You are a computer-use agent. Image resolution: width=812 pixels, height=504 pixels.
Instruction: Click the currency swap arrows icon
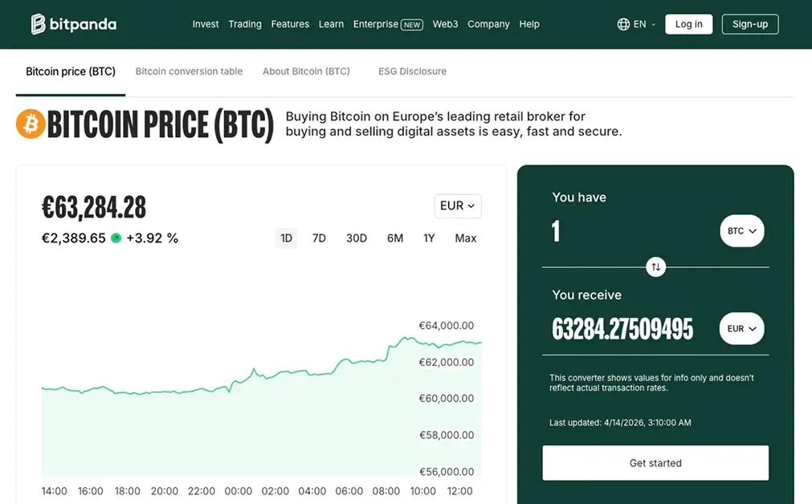[x=655, y=266]
